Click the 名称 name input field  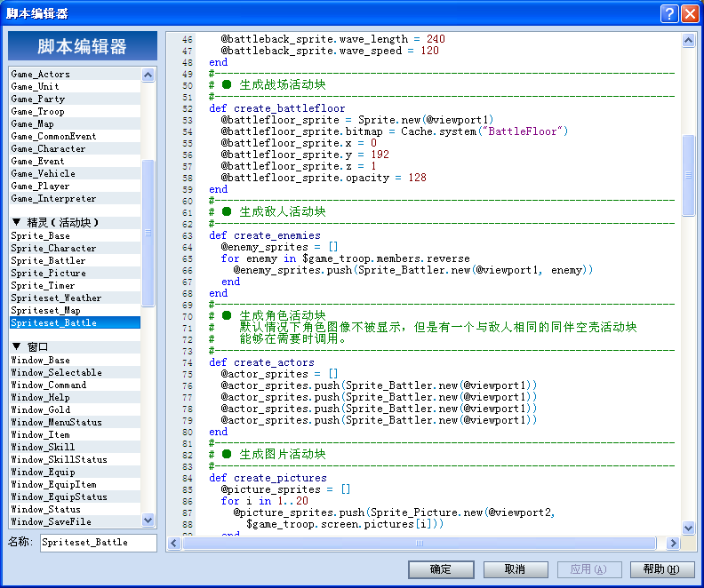(99, 543)
